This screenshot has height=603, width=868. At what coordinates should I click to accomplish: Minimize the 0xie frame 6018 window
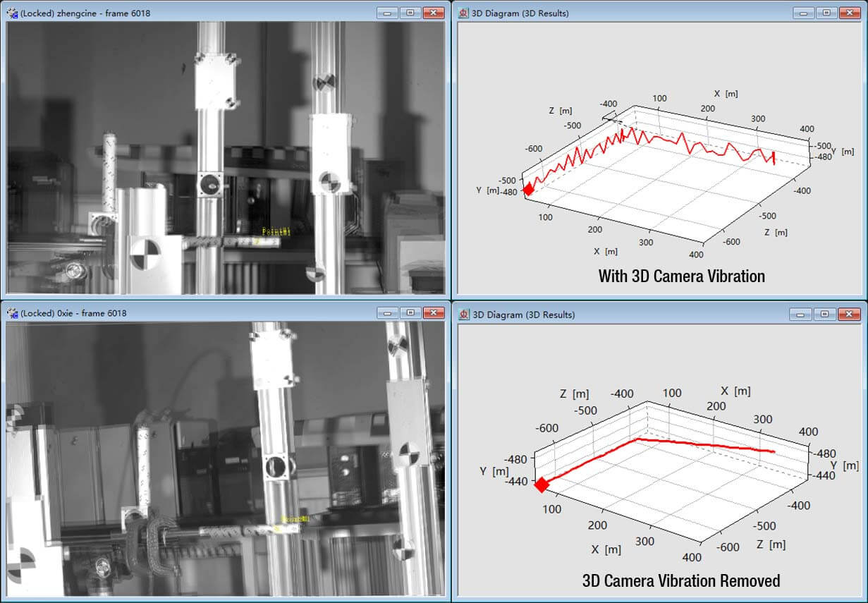(387, 312)
